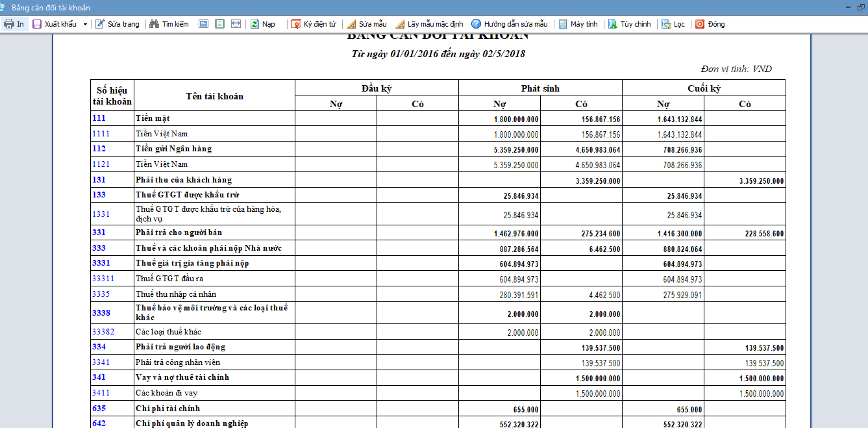868x428 pixels.
Task: Open account number 1121 link
Action: (101, 164)
